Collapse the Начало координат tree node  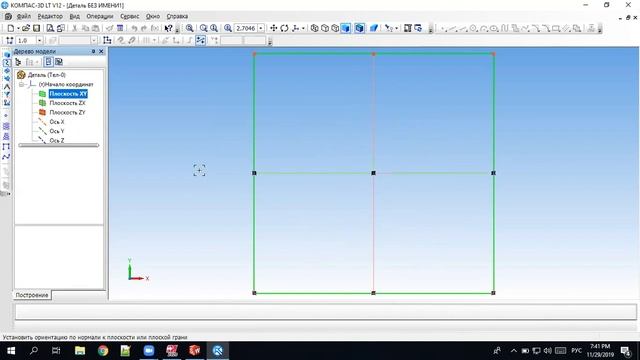[21, 84]
